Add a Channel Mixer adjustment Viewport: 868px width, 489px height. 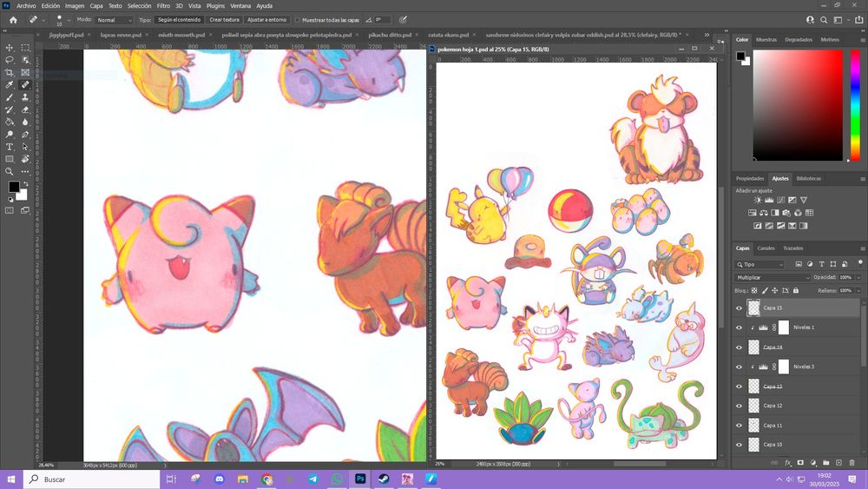pyautogui.click(x=798, y=213)
